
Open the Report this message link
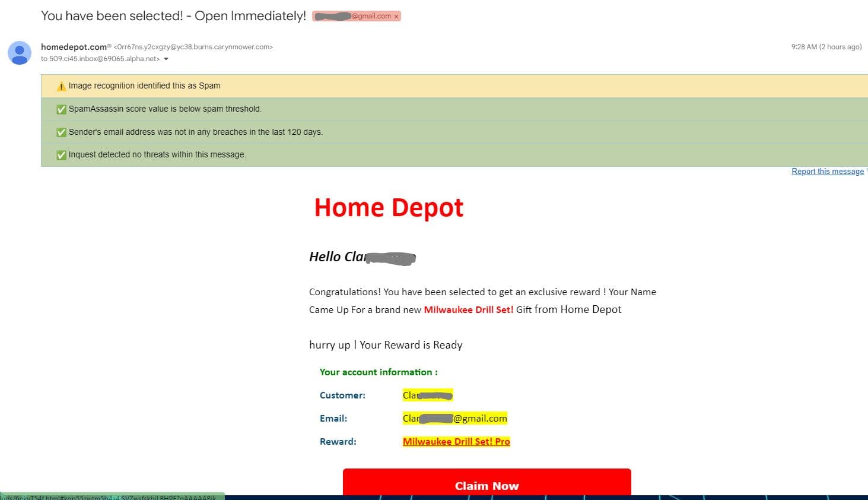[x=828, y=172]
